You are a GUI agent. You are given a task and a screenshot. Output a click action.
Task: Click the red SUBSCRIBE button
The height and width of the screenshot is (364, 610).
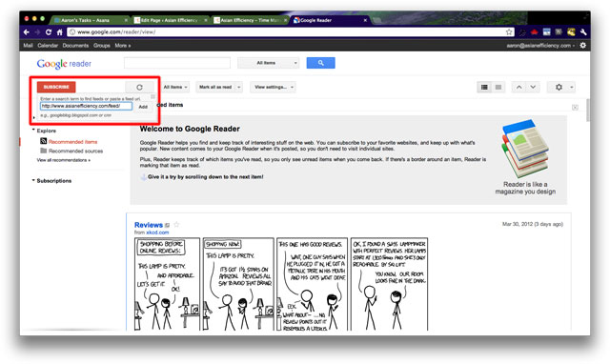coord(56,87)
